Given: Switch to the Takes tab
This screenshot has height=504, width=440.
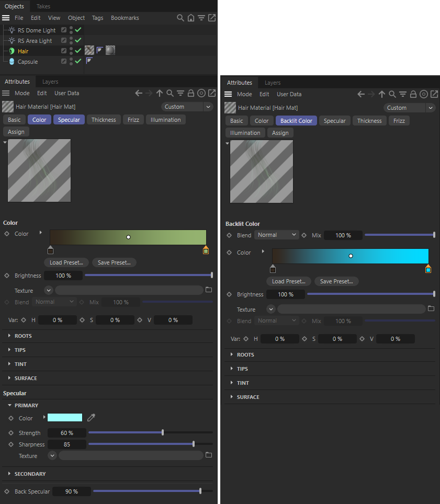Looking at the screenshot, I should [x=43, y=6].
